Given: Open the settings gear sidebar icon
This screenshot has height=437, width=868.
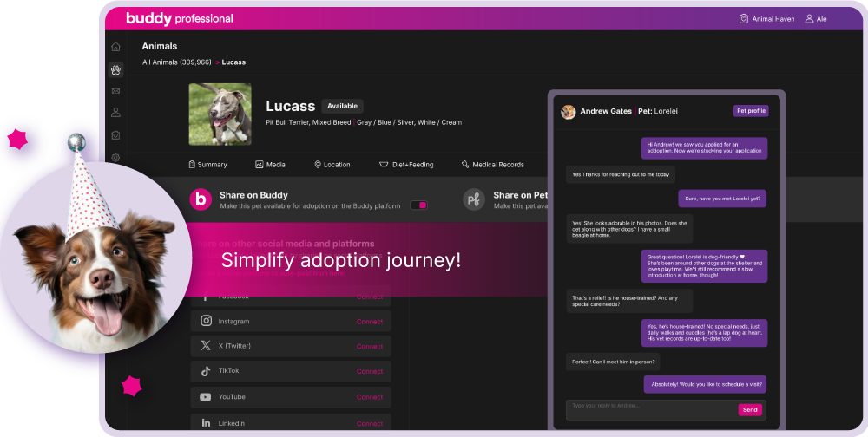Looking at the screenshot, I should tap(115, 158).
